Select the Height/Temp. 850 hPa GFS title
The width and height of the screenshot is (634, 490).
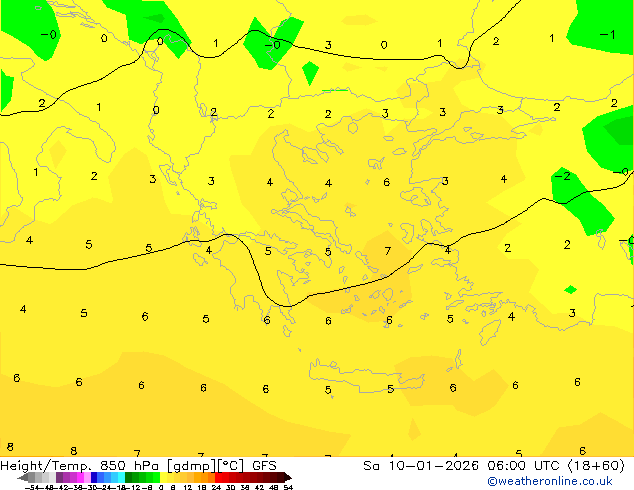point(138,465)
